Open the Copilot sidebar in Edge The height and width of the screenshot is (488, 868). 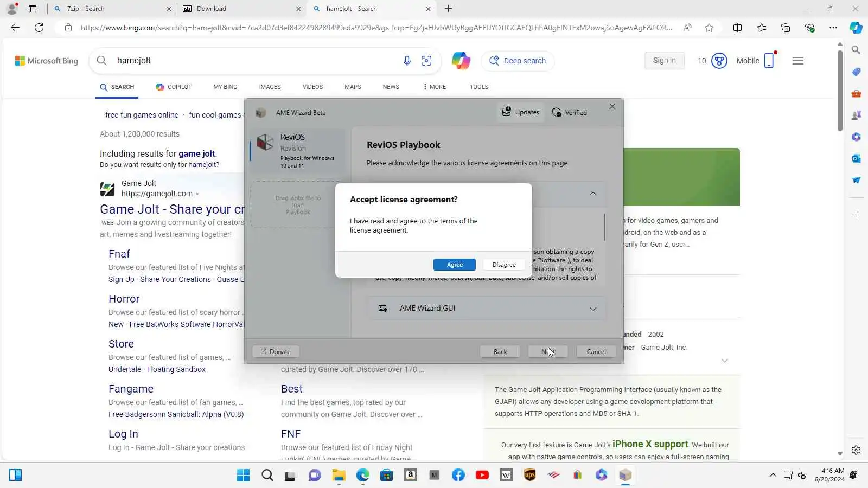point(856,28)
